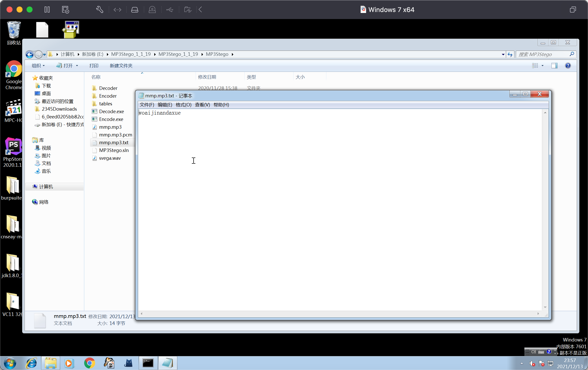
Task: Select the burpsuite folder on desktop
Action: (x=12, y=188)
